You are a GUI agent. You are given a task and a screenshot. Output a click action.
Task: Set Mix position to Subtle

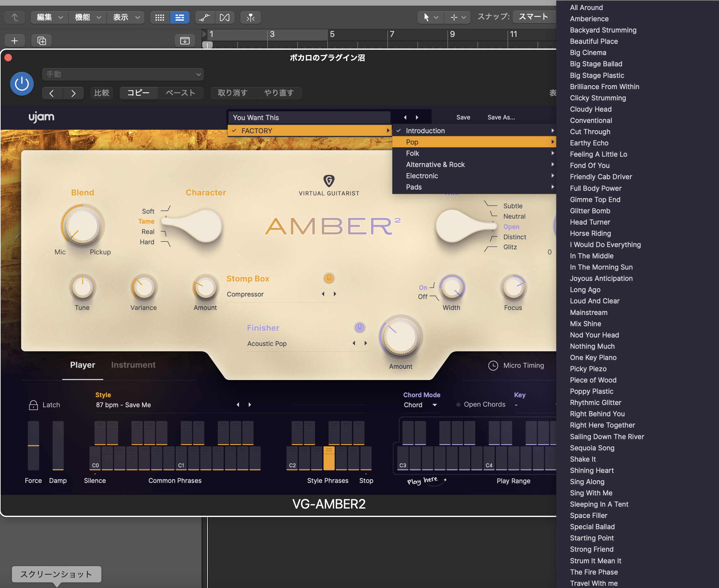pyautogui.click(x=512, y=206)
